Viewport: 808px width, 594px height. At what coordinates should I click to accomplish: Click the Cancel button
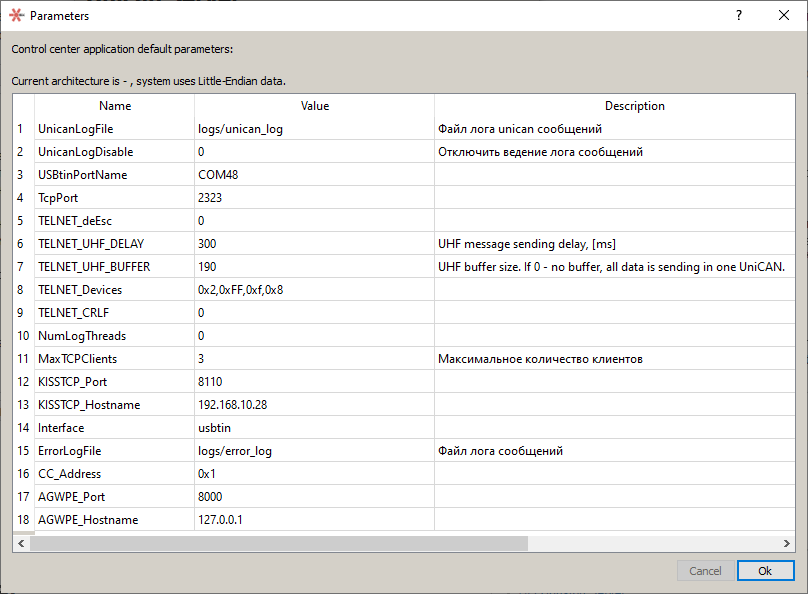click(705, 570)
